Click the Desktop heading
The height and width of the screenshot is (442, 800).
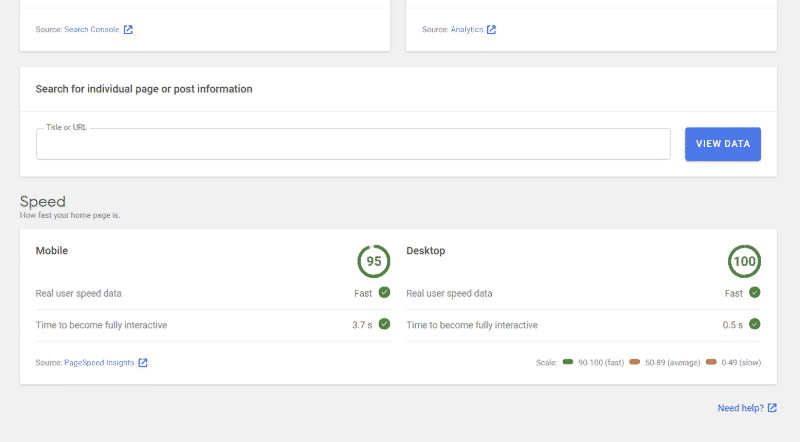(426, 251)
